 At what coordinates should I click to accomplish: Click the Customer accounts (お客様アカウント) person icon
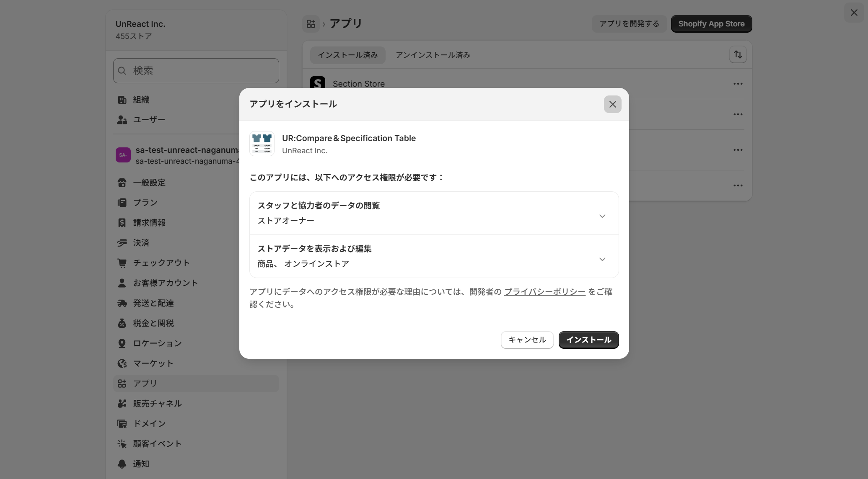point(122,283)
